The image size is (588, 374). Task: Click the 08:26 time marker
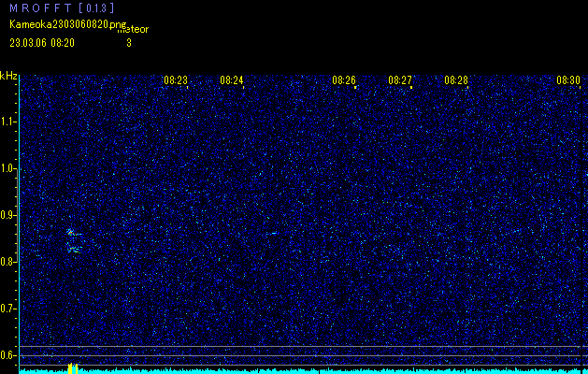click(x=343, y=79)
